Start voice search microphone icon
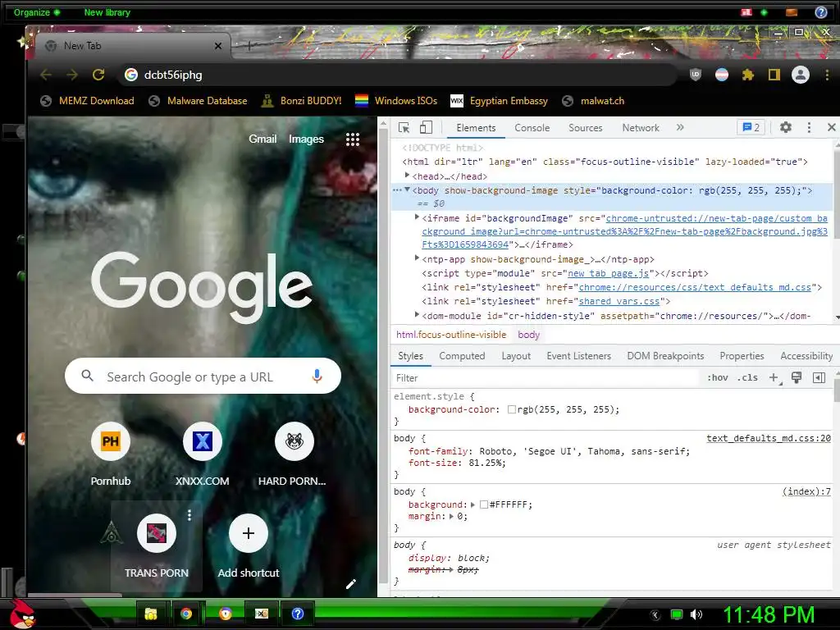840x630 pixels. coord(317,376)
